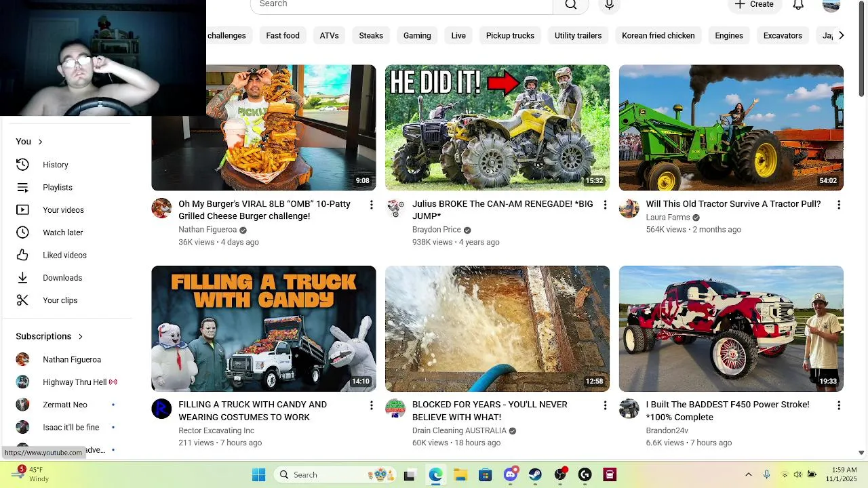Open the green tractor pull thumbnail
The height and width of the screenshot is (488, 868).
tap(731, 127)
